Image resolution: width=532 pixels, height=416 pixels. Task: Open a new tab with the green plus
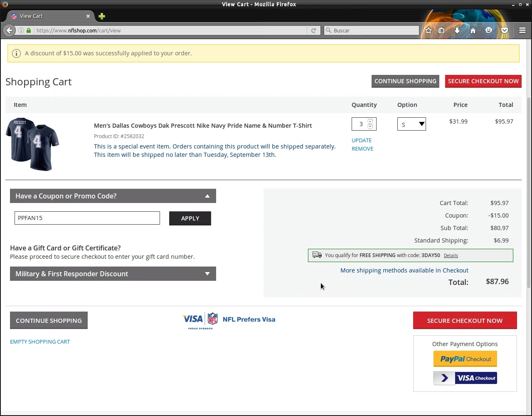(x=102, y=16)
